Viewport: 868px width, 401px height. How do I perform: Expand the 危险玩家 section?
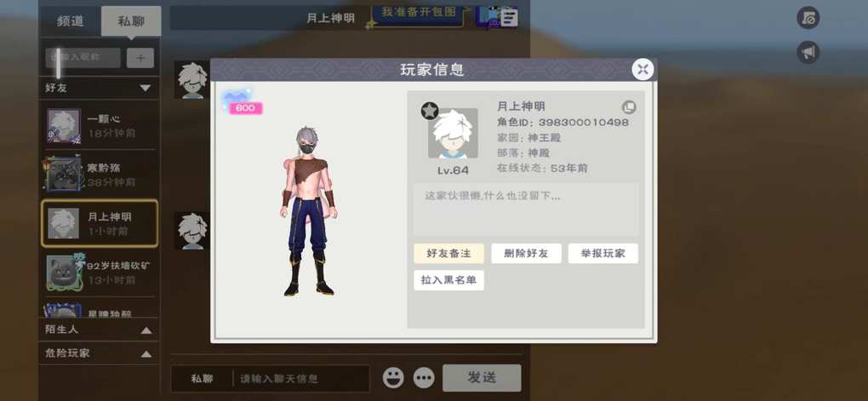[x=146, y=353]
